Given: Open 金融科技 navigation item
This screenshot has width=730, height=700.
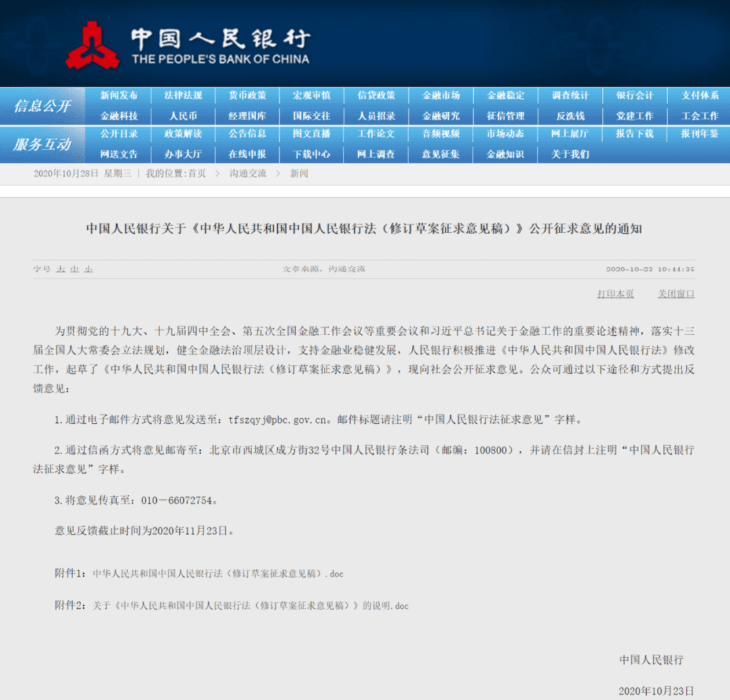Looking at the screenshot, I should tap(119, 116).
